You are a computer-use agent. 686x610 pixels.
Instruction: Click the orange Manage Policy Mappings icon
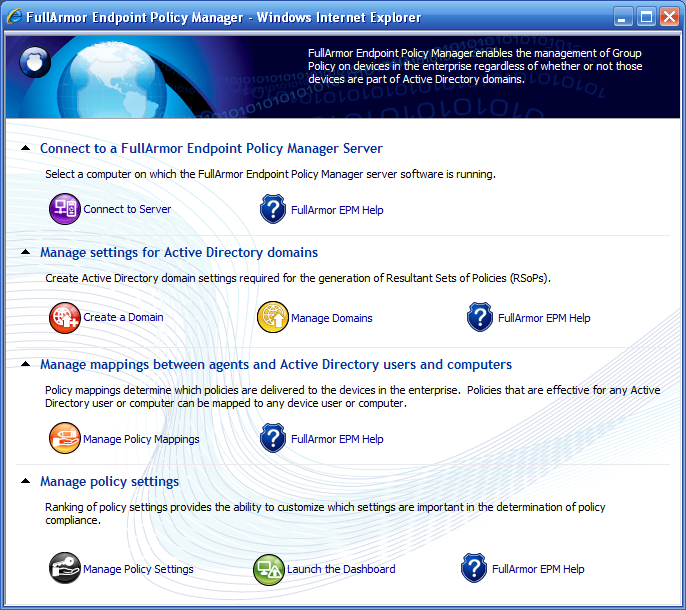pos(65,438)
